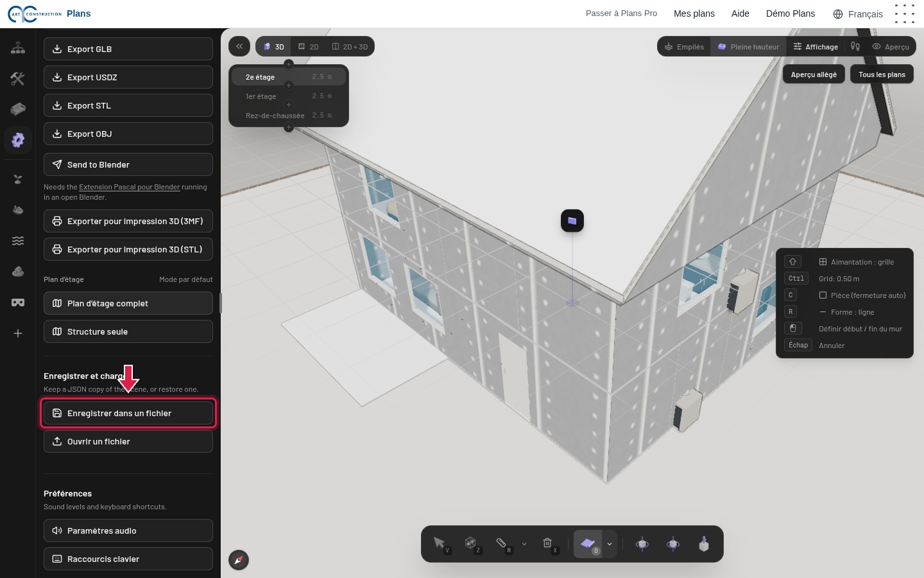Open the water waves sidebar icon

[x=18, y=241]
